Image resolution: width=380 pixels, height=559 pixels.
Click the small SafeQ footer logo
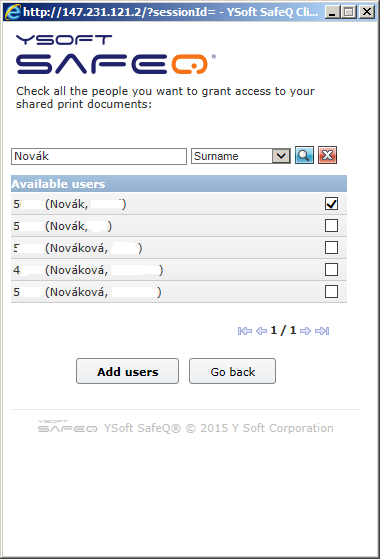point(68,426)
